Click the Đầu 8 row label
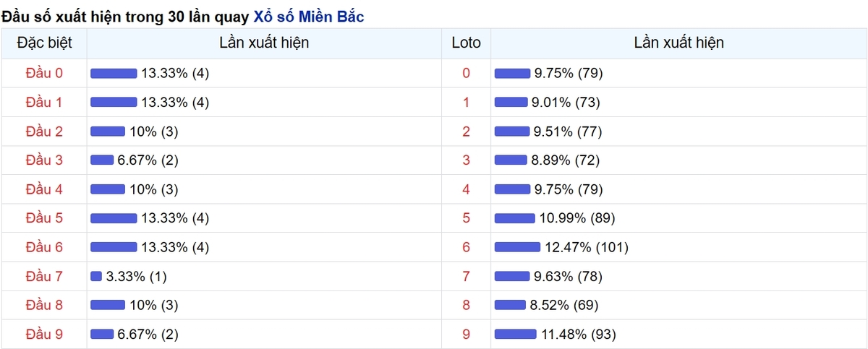 (x=44, y=305)
